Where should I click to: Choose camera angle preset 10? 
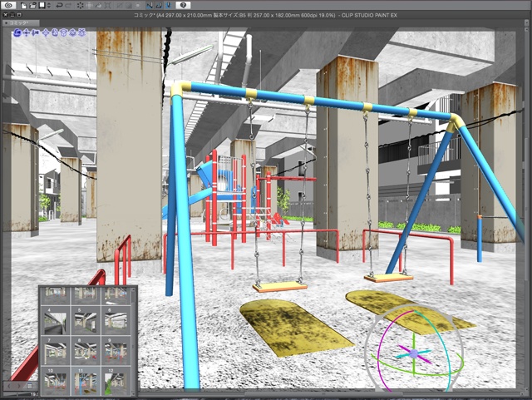tap(56, 382)
